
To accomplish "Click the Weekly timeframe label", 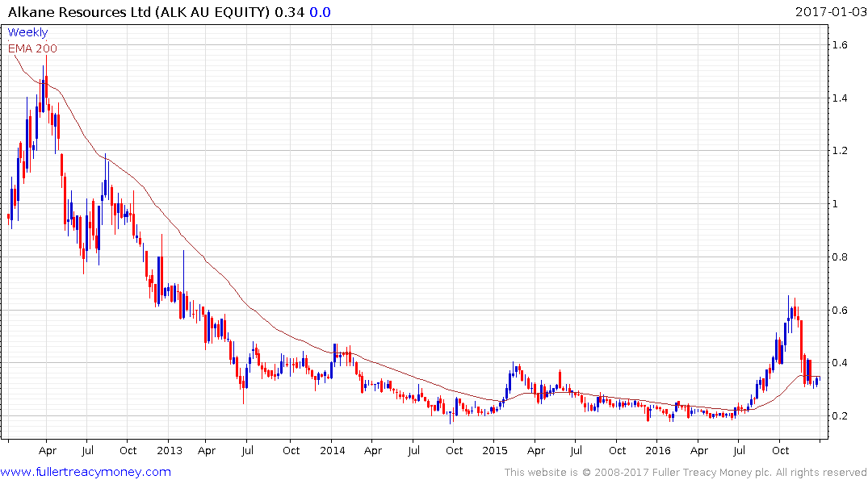I will click(x=27, y=32).
